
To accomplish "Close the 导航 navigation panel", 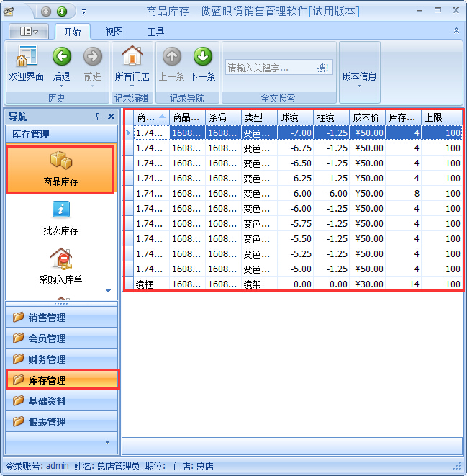I will click(111, 117).
